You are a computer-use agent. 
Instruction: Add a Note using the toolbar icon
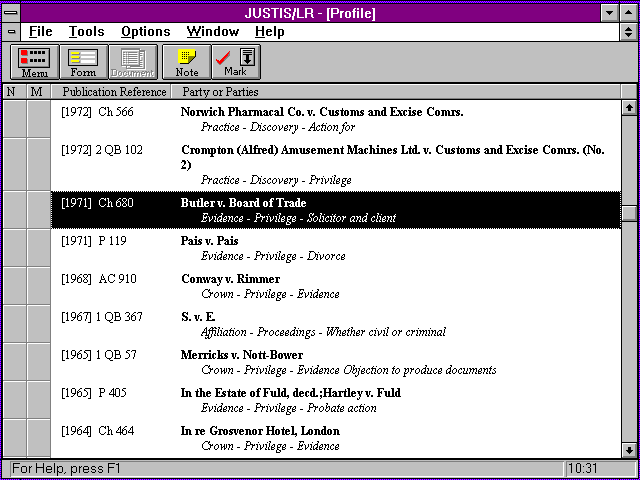[x=187, y=62]
